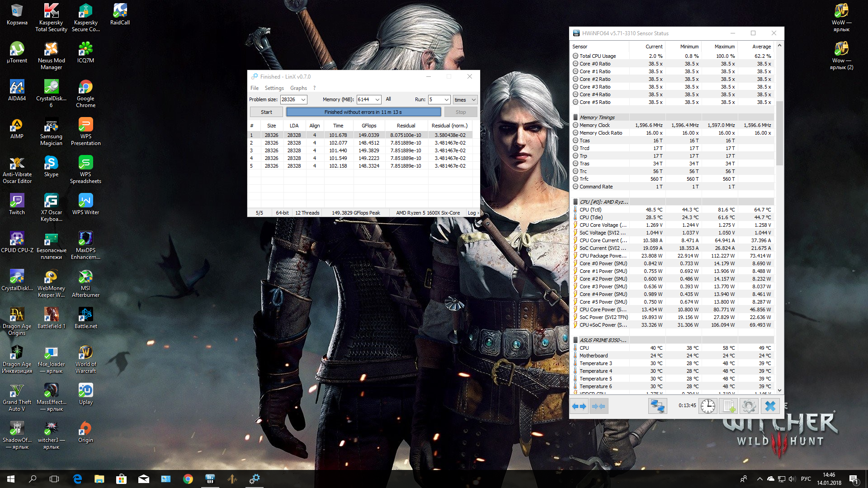Image resolution: width=868 pixels, height=488 pixels.
Task: Start logging sensors to a file
Action: click(x=728, y=406)
